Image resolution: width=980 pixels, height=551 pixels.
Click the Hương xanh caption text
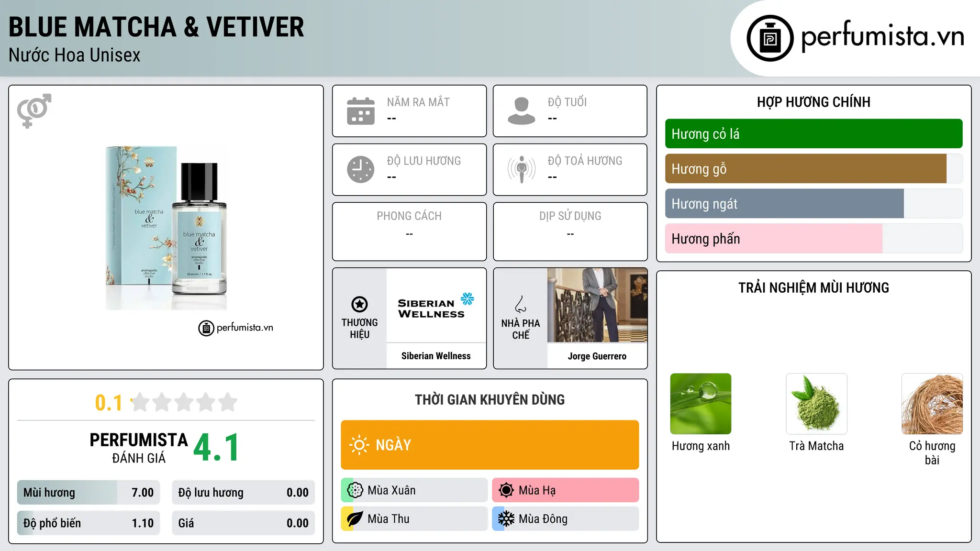point(701,446)
